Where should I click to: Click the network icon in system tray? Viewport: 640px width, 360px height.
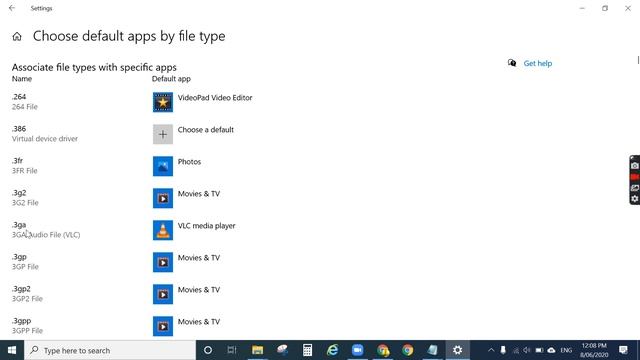pyautogui.click(x=516, y=350)
